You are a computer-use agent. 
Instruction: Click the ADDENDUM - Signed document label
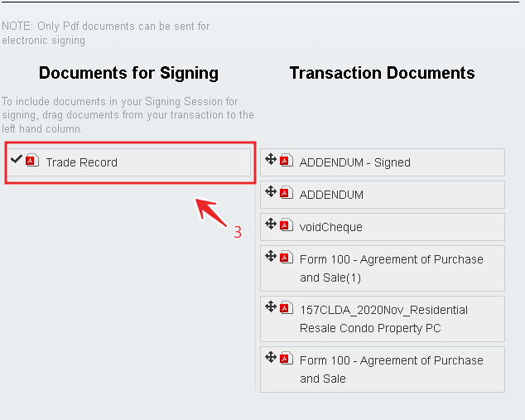355,162
